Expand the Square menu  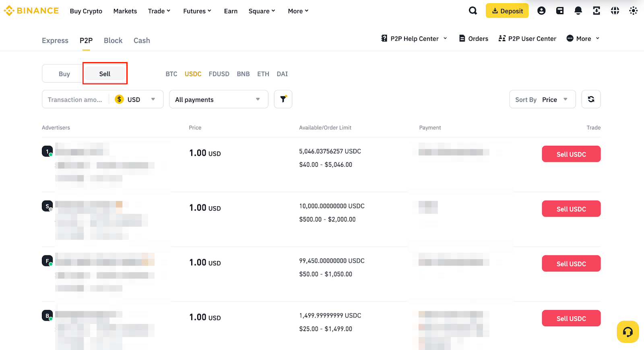pyautogui.click(x=262, y=11)
